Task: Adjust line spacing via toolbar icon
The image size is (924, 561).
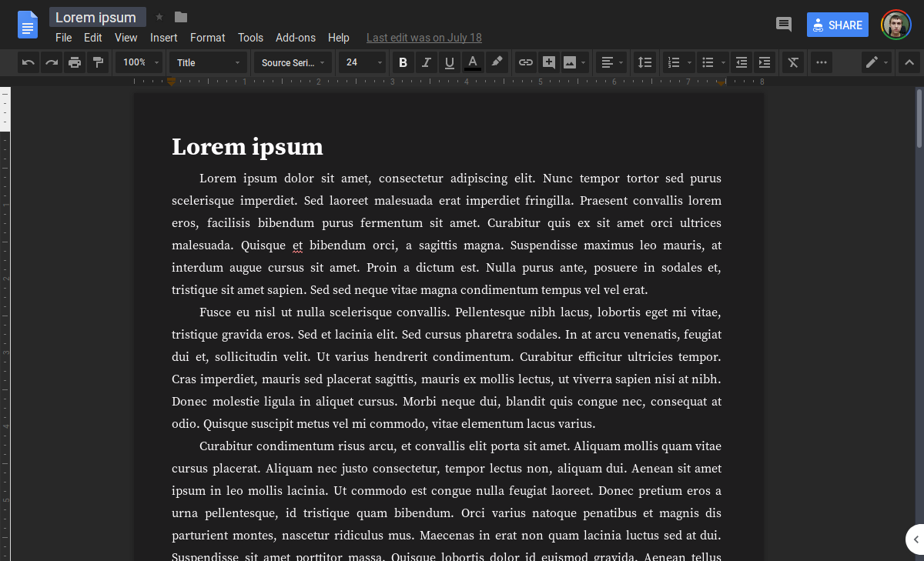Action: (644, 62)
